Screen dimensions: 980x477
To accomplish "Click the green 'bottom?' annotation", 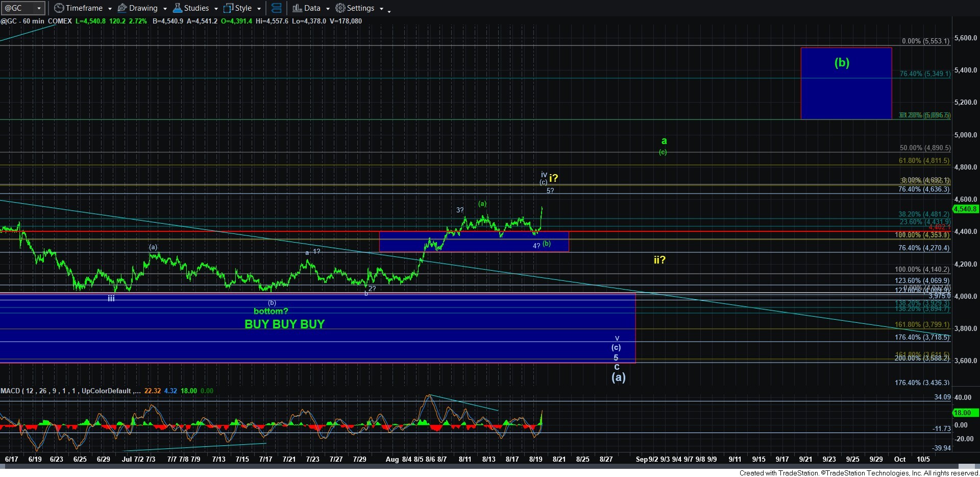I will [x=271, y=311].
